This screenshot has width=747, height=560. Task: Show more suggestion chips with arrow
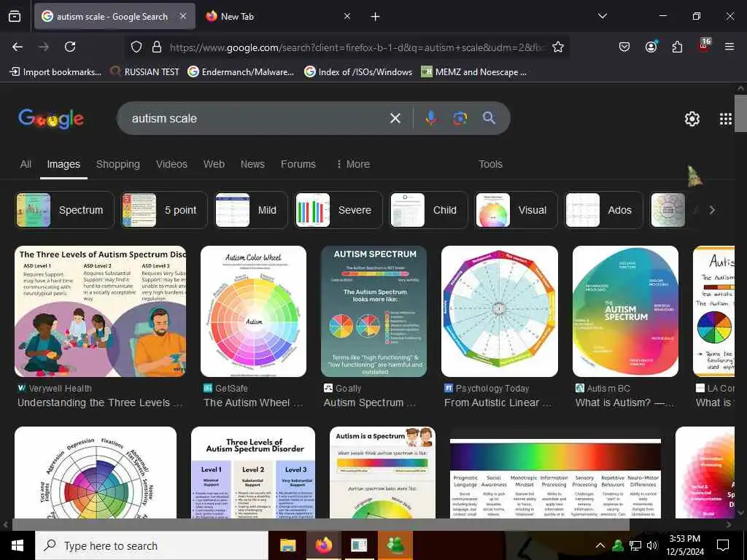click(x=712, y=210)
